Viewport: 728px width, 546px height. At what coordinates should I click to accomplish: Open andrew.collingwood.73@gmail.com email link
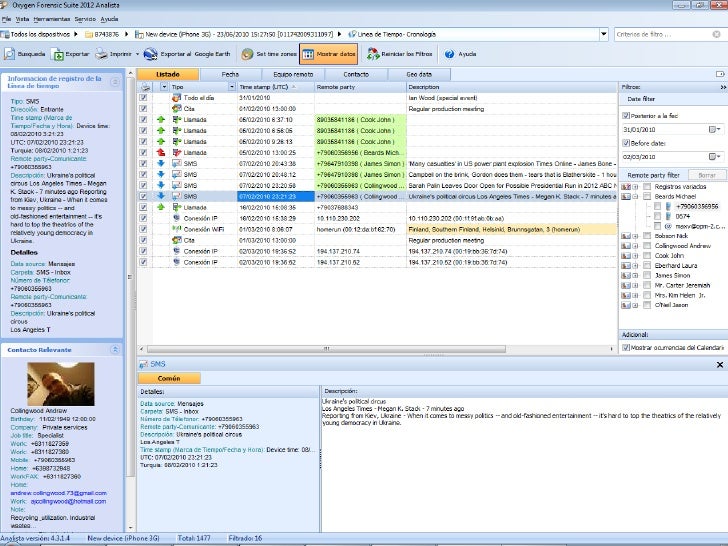58,493
